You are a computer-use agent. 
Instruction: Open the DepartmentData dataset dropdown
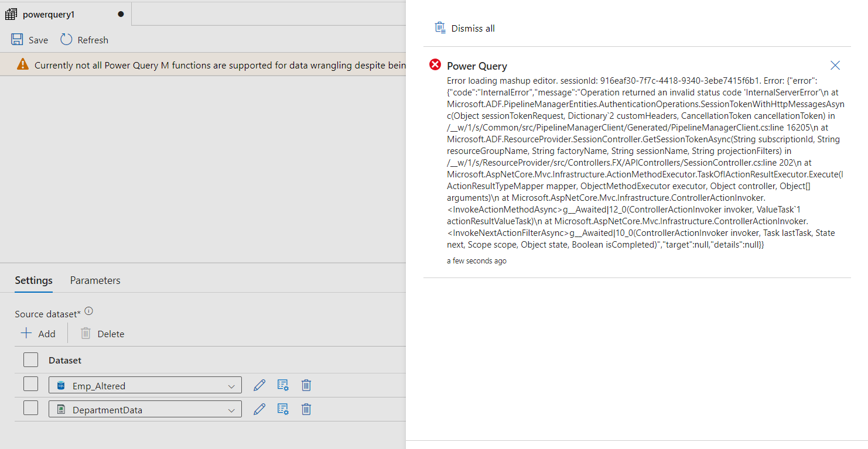145,409
